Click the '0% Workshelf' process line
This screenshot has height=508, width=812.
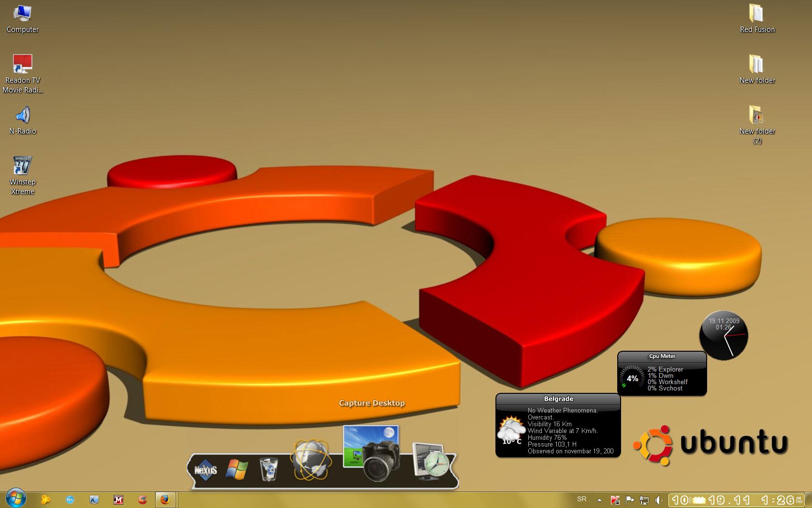(x=667, y=382)
